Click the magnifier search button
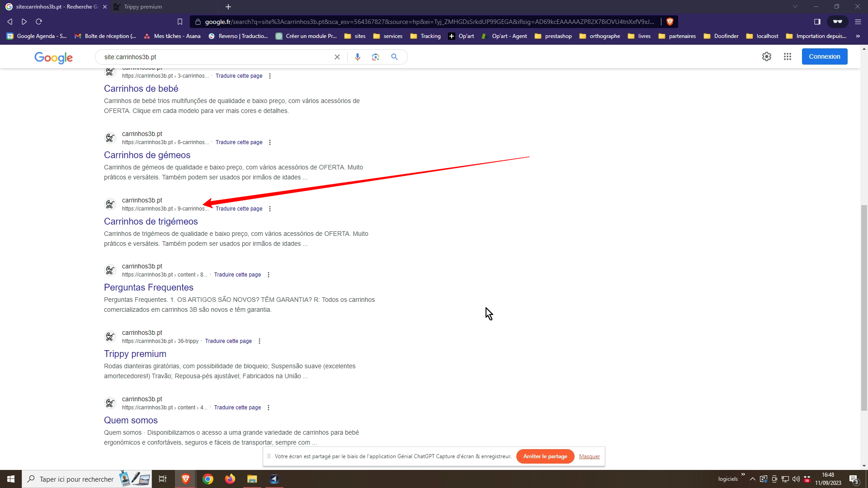The height and width of the screenshot is (488, 868). pyautogui.click(x=394, y=57)
